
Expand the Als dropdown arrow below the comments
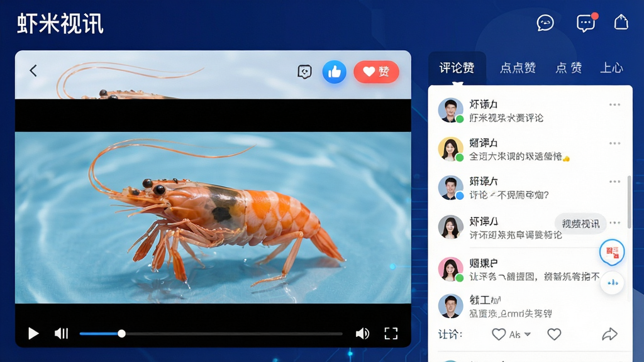coord(528,334)
